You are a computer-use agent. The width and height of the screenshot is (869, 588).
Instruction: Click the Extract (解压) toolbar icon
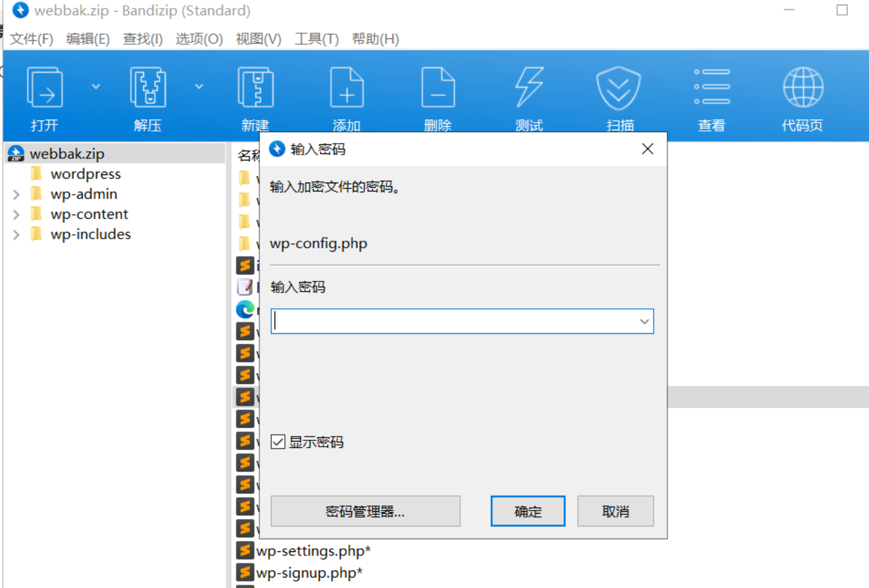[x=148, y=88]
